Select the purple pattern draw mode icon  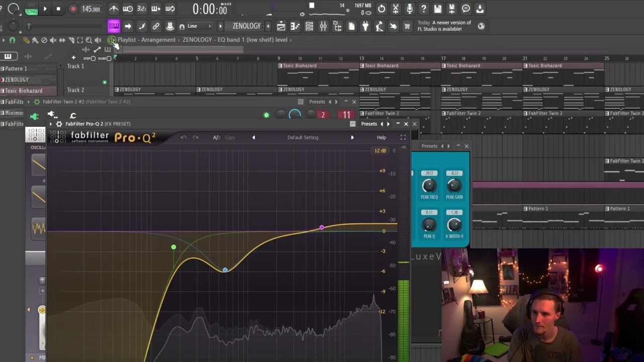114,26
